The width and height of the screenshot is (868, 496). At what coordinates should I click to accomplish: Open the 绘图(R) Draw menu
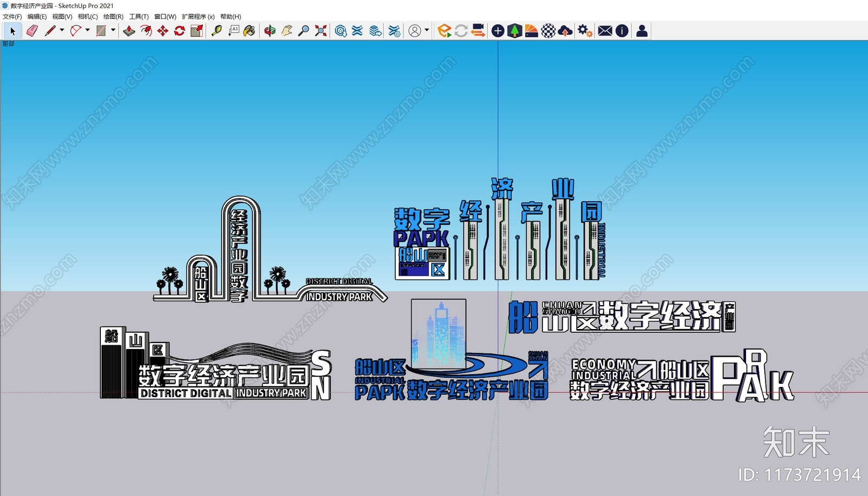tap(113, 17)
